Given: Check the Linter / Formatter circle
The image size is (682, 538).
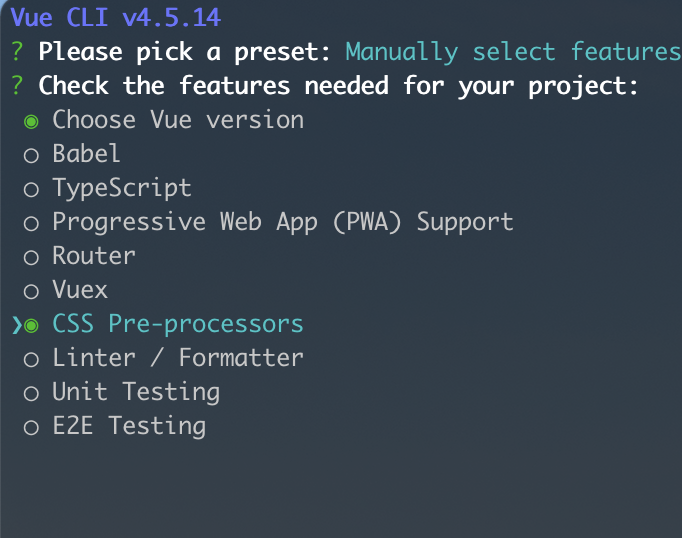Looking at the screenshot, I should 31,359.
